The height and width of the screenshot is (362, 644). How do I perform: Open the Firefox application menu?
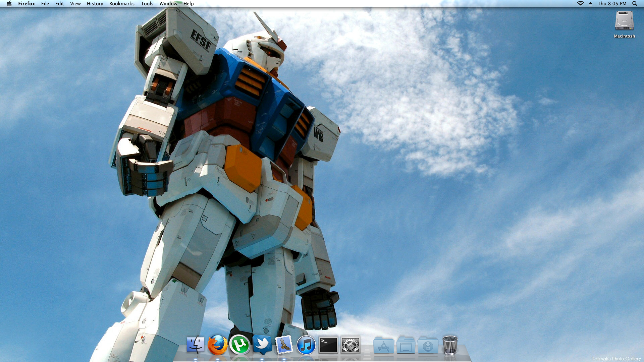[x=26, y=4]
